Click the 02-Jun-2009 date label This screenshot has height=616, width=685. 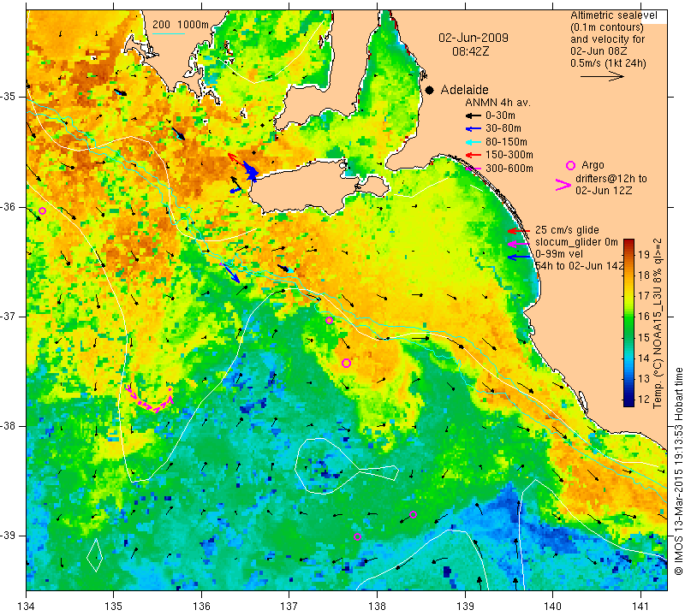coord(474,38)
